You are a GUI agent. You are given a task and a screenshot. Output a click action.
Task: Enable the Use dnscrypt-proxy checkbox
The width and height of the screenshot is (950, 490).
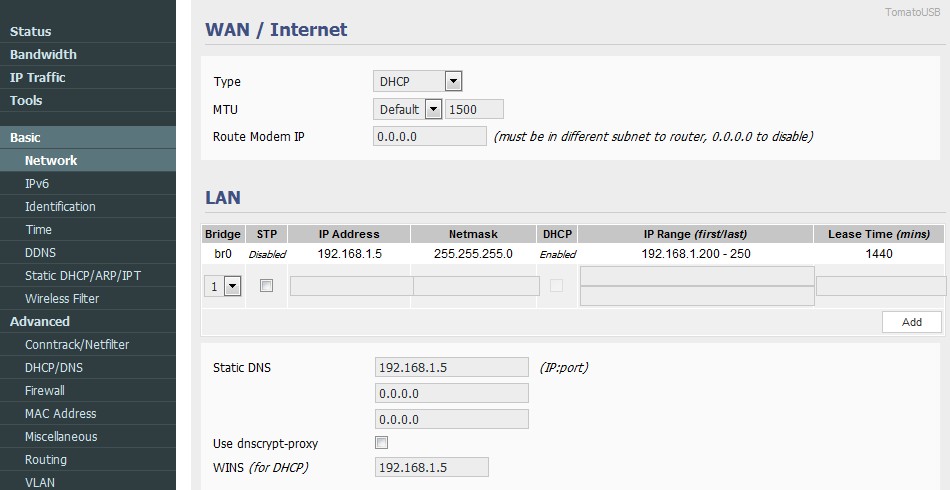point(381,443)
